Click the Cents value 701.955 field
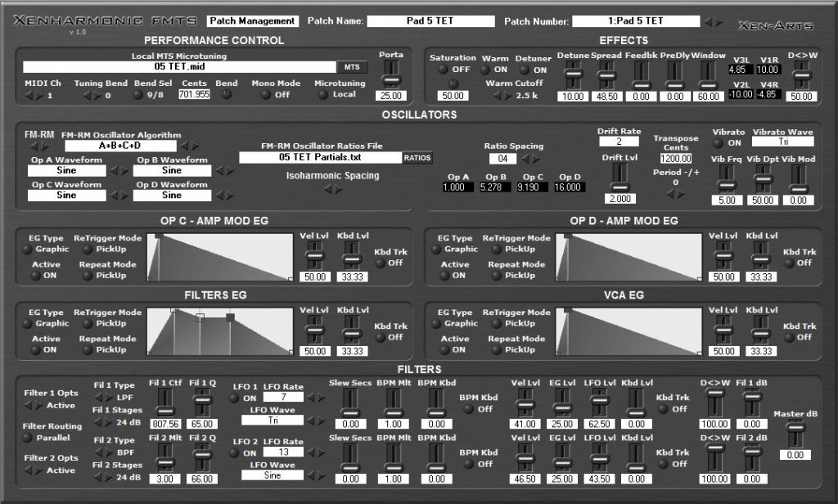The width and height of the screenshot is (838, 504). pos(195,94)
